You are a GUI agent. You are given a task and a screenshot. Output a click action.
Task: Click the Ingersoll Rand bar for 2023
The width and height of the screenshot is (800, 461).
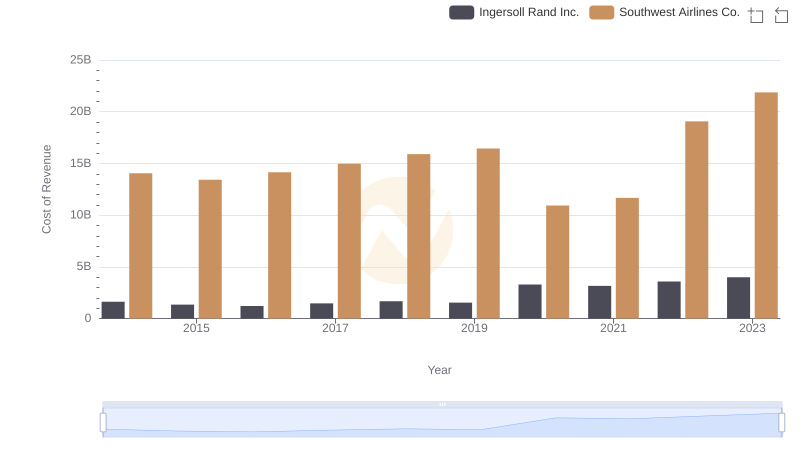[738, 298]
